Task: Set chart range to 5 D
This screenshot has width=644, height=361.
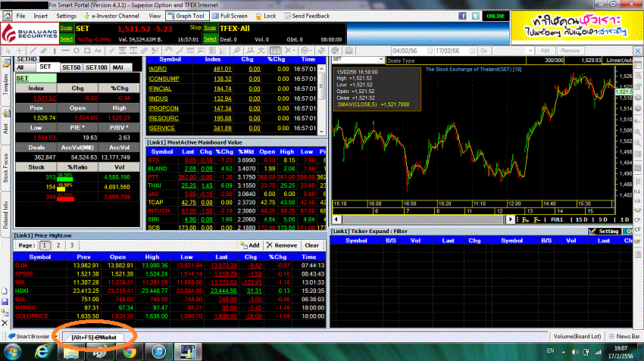Action: coord(602,219)
